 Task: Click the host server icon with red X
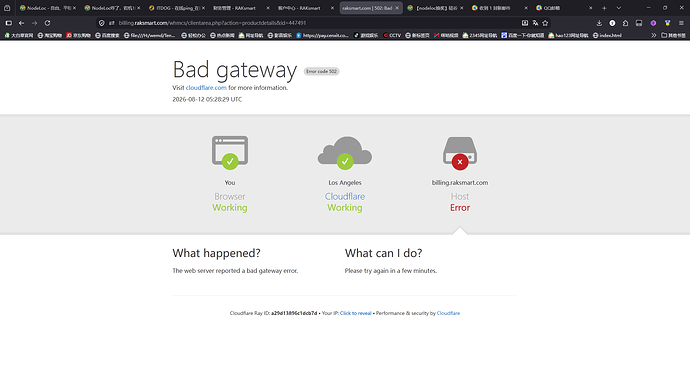tap(460, 153)
